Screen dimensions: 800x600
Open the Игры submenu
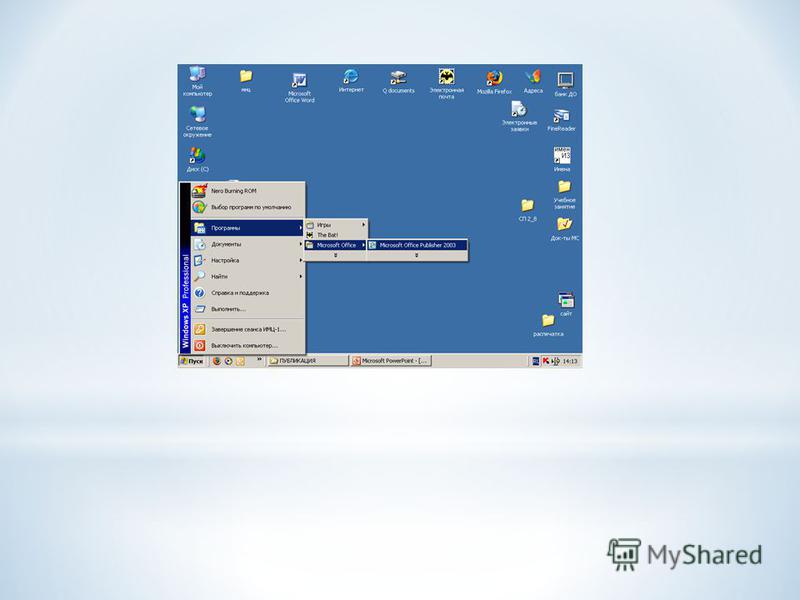pyautogui.click(x=336, y=224)
